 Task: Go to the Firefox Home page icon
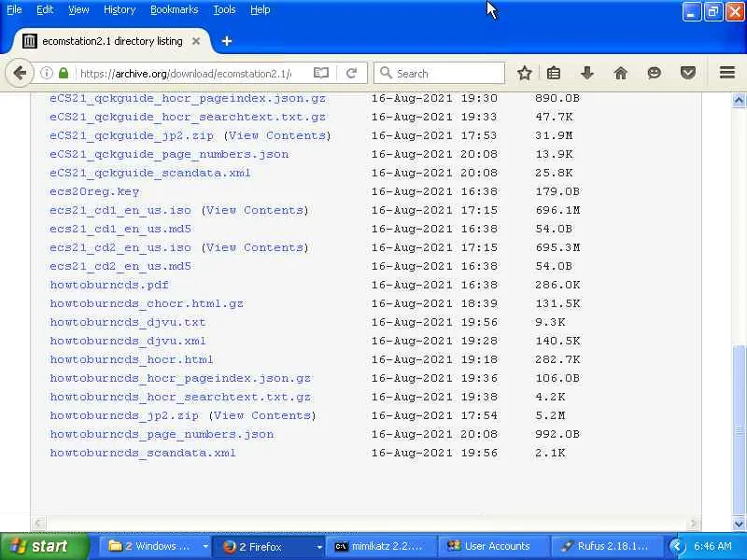tap(620, 74)
